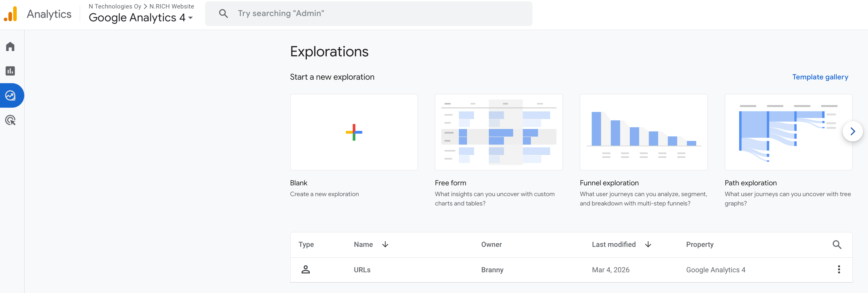Screen dimensions: 868x293
Task: Click the Analytics product name
Action: (49, 14)
